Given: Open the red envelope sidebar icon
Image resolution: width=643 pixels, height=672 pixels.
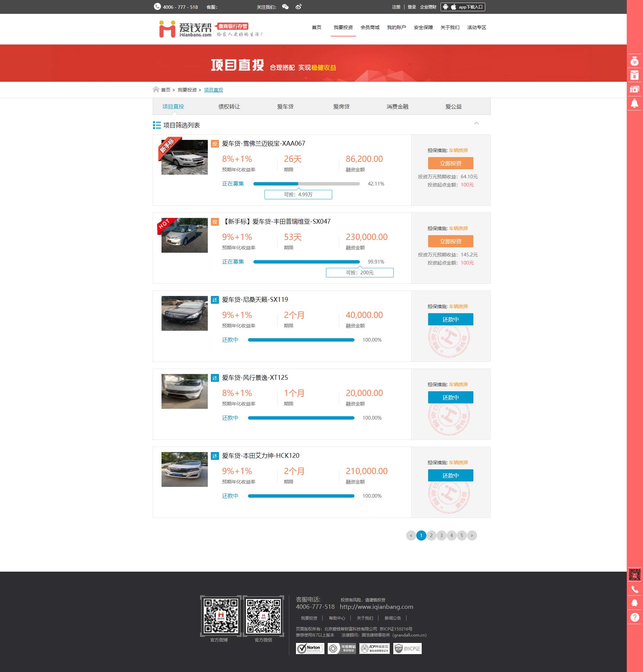Looking at the screenshot, I should (x=635, y=75).
